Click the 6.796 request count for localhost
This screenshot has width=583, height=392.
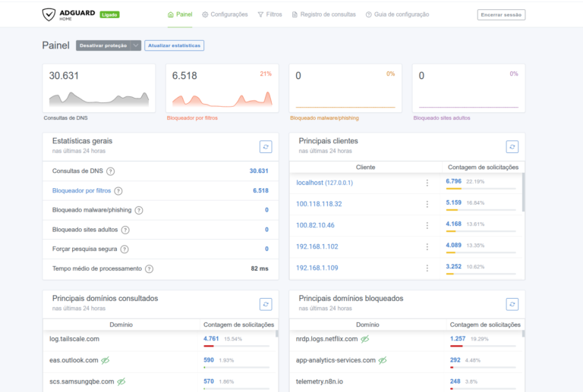pyautogui.click(x=454, y=181)
